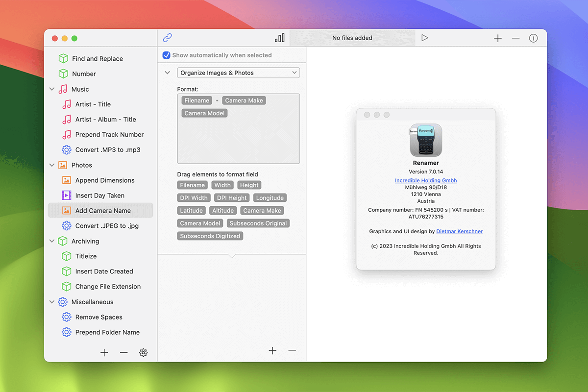Add files with the top-right plus icon
588x392 pixels.
pos(498,38)
